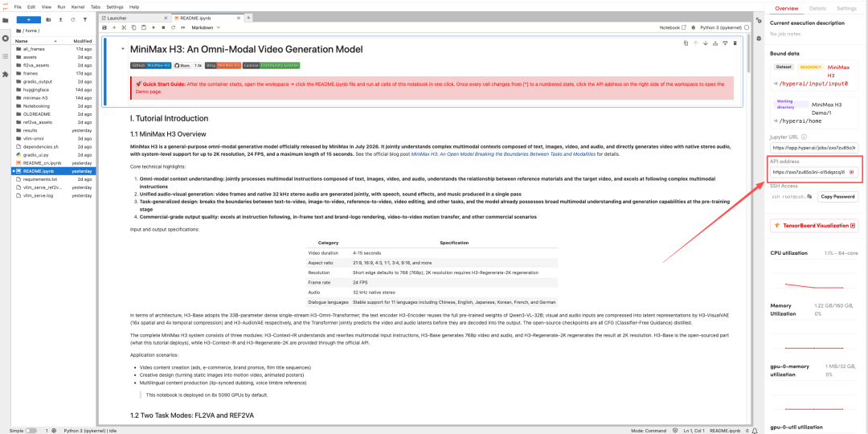Viewport: 868px width, 434px height.
Task: Delete the cell with trash icon
Action: pyautogui.click(x=735, y=43)
